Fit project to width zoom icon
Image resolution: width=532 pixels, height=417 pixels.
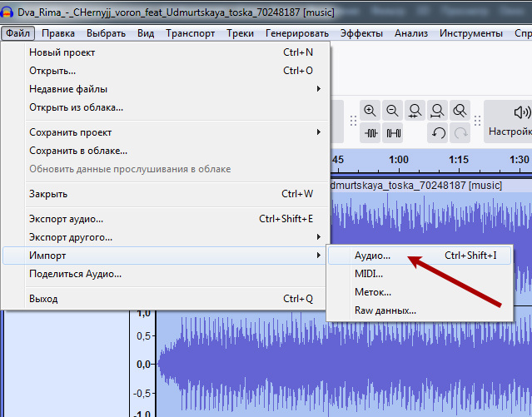pyautogui.click(x=437, y=110)
